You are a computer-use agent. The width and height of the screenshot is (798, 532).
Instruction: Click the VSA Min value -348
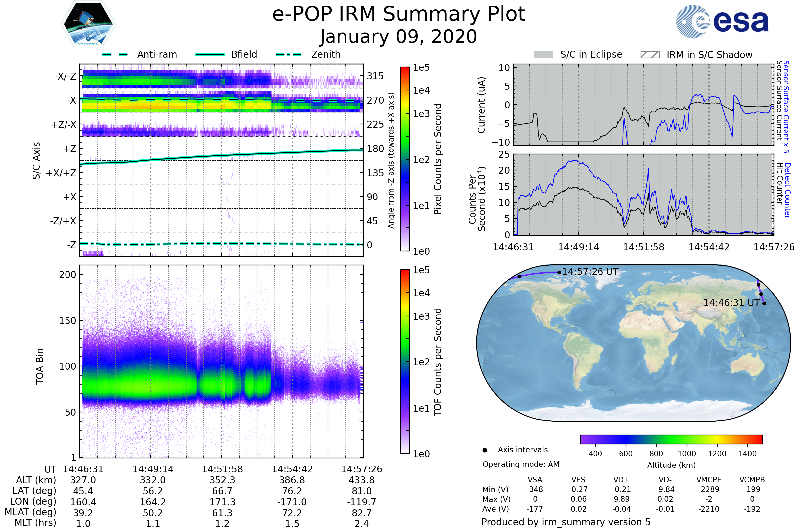(535, 489)
